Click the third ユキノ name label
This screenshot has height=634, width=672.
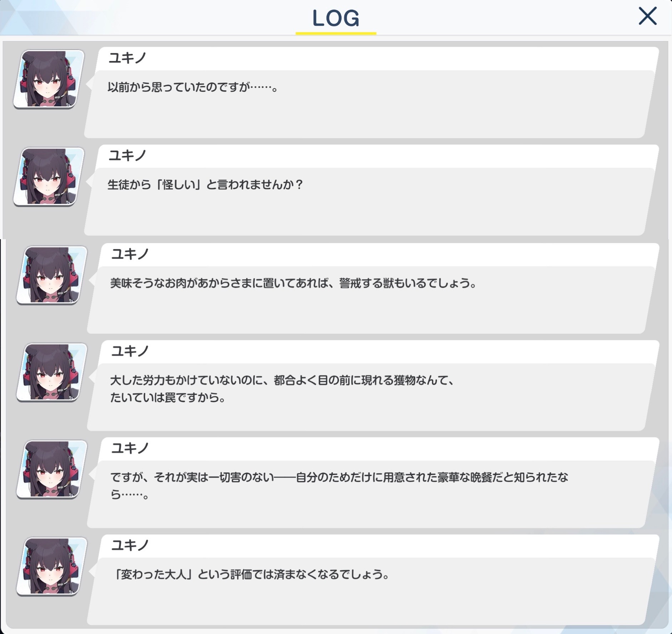130,254
